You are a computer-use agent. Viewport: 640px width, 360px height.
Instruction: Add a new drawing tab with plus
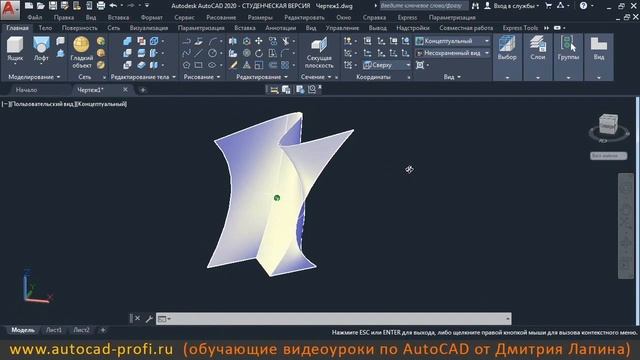143,90
